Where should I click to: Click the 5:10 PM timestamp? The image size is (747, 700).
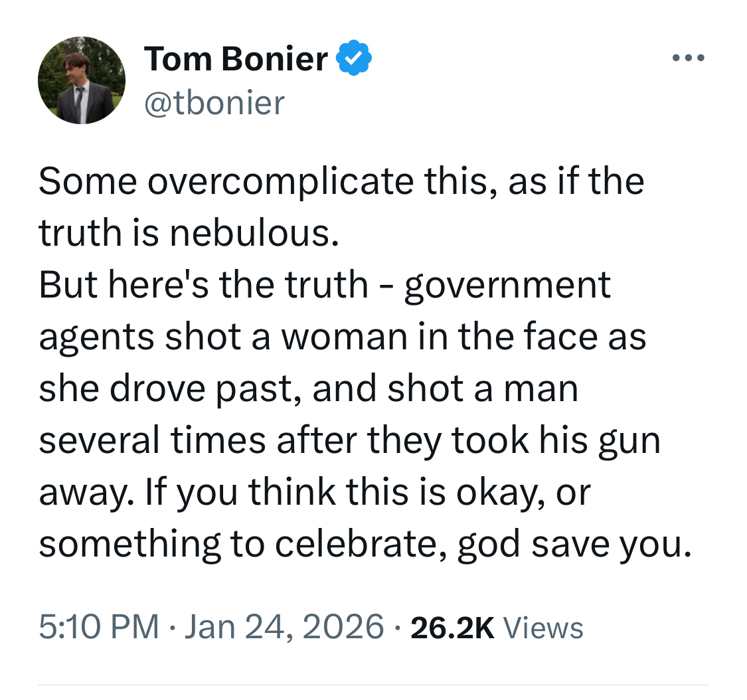point(99,626)
